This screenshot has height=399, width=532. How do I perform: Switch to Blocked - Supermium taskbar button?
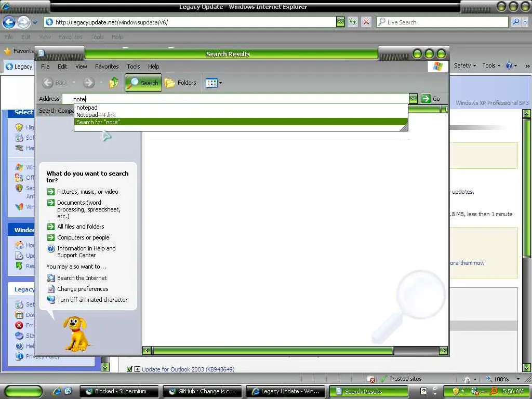pos(119,392)
